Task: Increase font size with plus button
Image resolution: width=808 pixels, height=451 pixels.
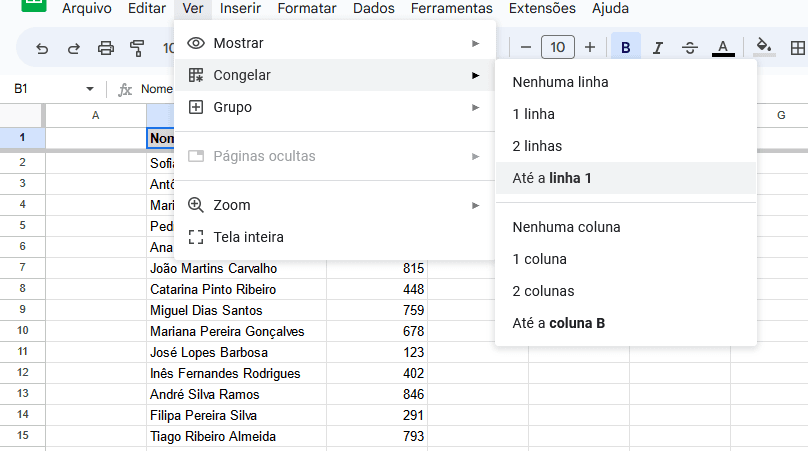Action: click(590, 47)
